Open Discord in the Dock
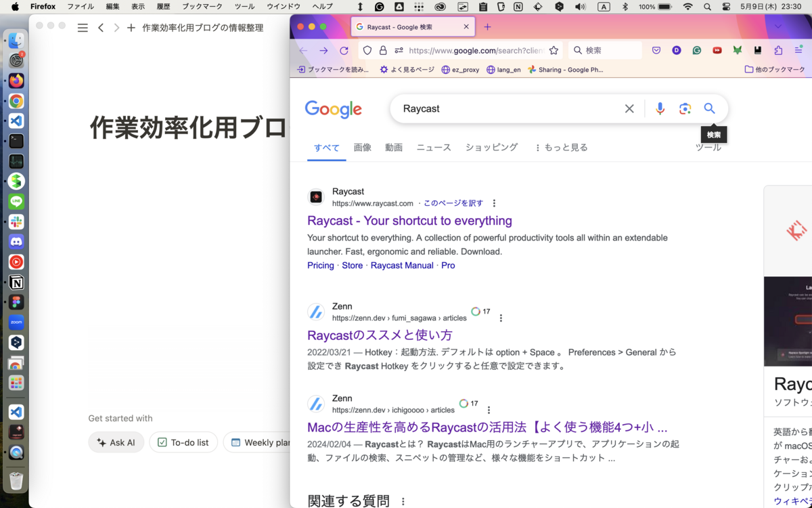 point(16,242)
